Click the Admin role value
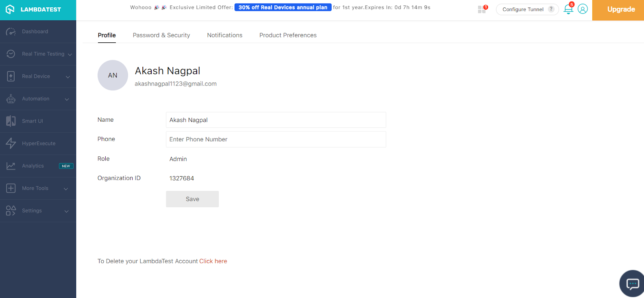The image size is (644, 298). pyautogui.click(x=178, y=159)
